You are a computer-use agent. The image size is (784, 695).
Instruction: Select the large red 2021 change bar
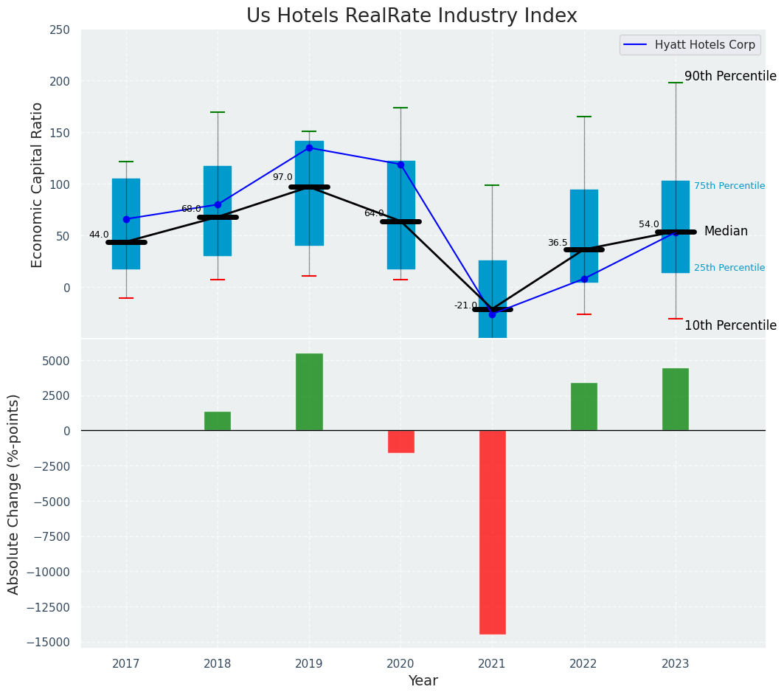(x=492, y=531)
